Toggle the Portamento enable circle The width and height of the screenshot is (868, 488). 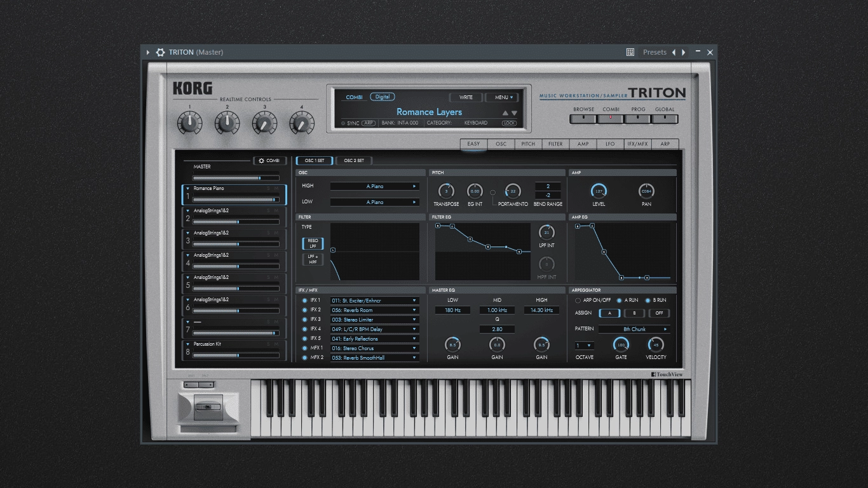(492, 191)
